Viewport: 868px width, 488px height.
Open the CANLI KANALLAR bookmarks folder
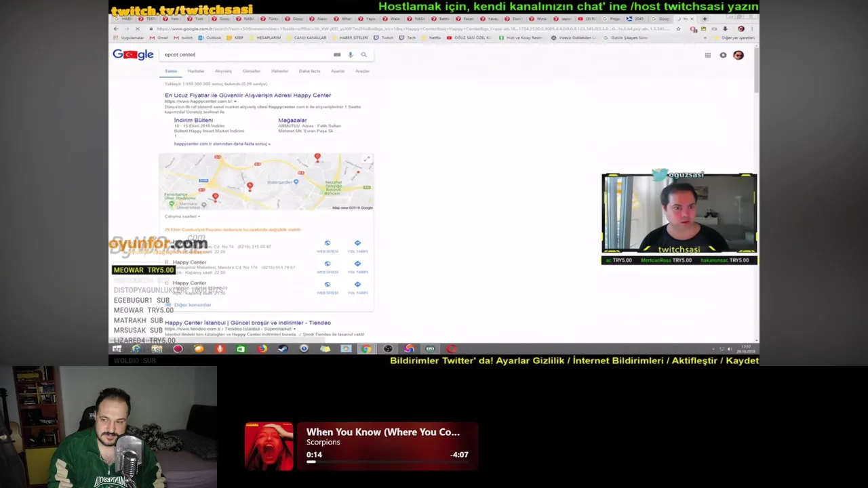[306, 38]
